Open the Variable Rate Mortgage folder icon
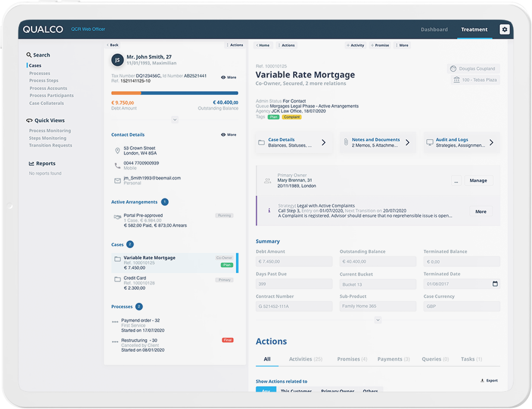Screen dimensions: 532x409 coord(117,259)
